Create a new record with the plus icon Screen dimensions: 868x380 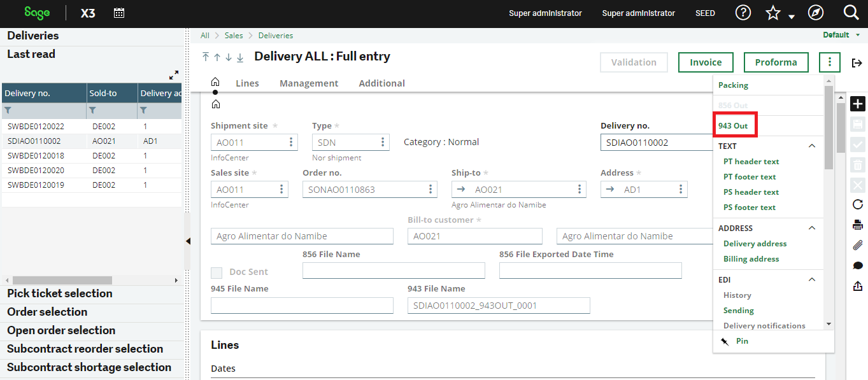858,104
